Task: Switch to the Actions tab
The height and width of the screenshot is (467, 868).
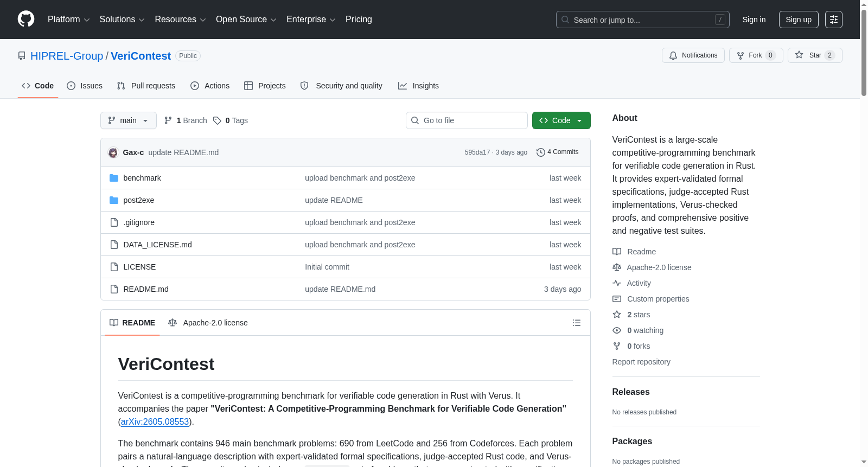Action: point(210,86)
